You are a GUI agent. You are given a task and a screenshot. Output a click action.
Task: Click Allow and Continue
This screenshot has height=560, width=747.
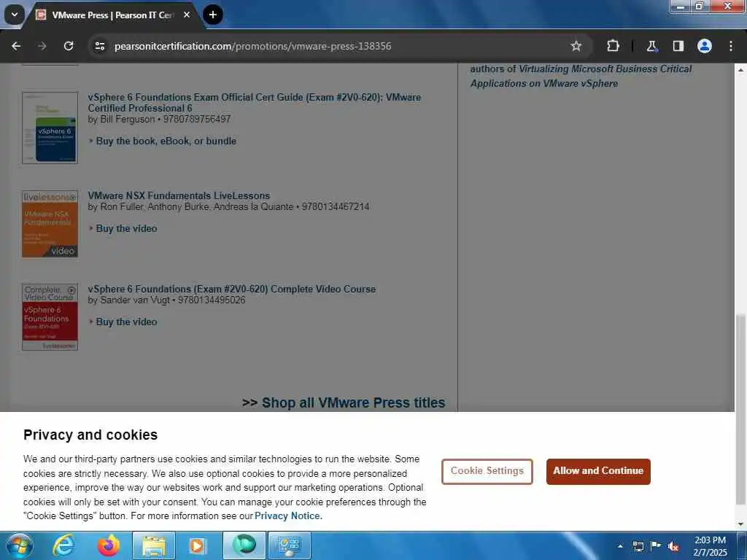click(598, 472)
